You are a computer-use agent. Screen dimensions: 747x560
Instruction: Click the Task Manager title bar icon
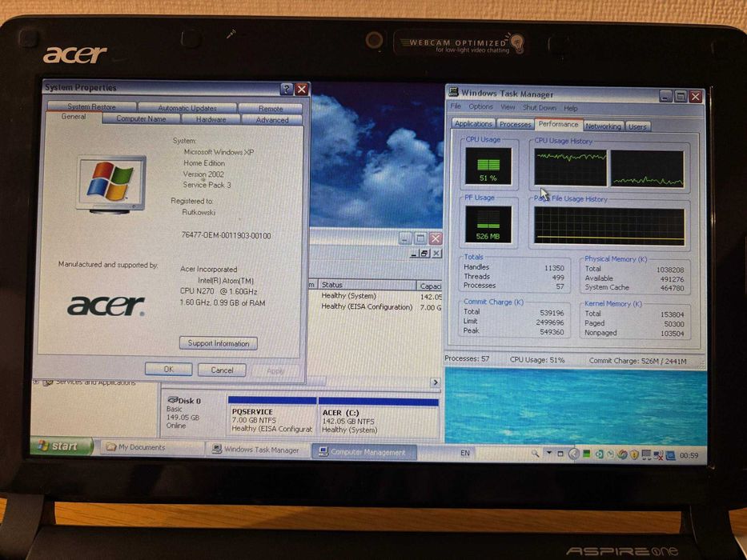coord(453,91)
